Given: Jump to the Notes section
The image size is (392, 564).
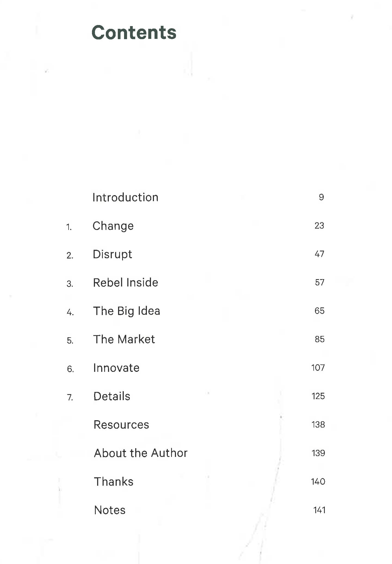Looking at the screenshot, I should tap(110, 510).
